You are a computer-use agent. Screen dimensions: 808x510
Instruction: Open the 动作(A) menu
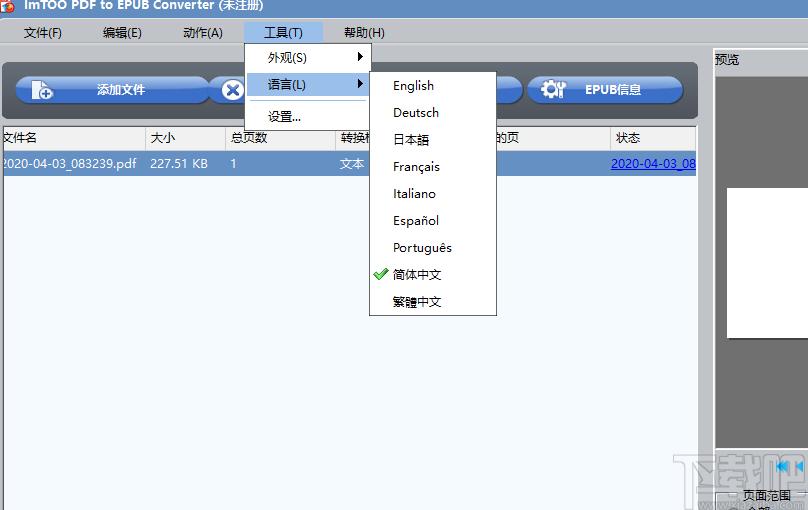pos(203,33)
